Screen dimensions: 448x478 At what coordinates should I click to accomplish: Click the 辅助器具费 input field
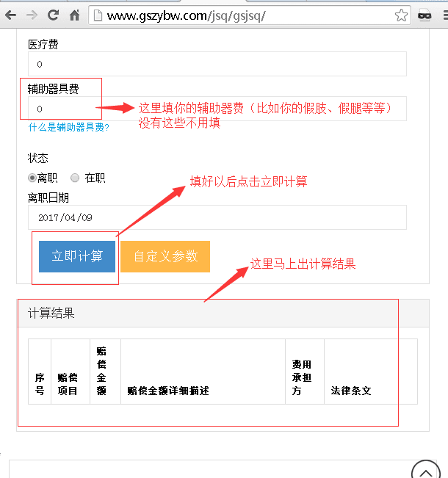(x=217, y=109)
